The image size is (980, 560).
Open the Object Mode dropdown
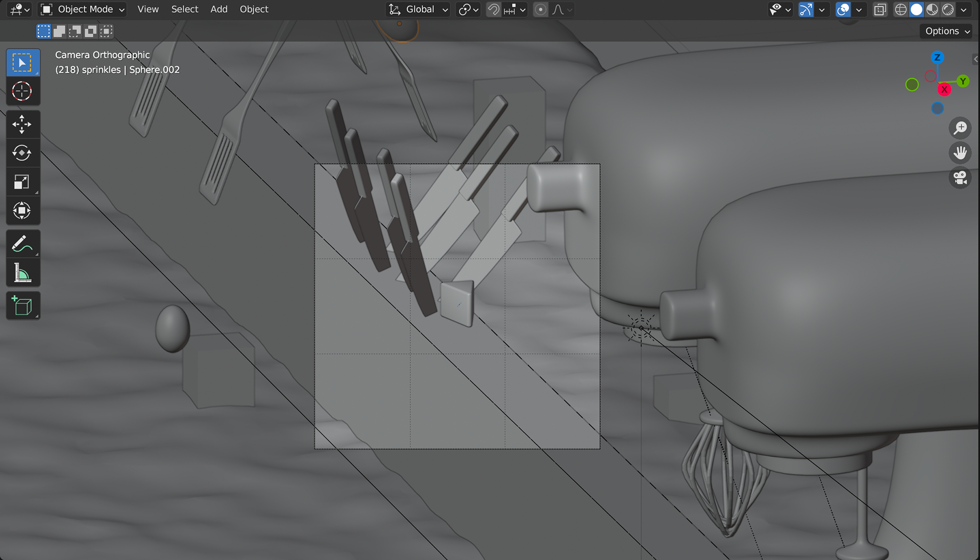click(x=83, y=10)
